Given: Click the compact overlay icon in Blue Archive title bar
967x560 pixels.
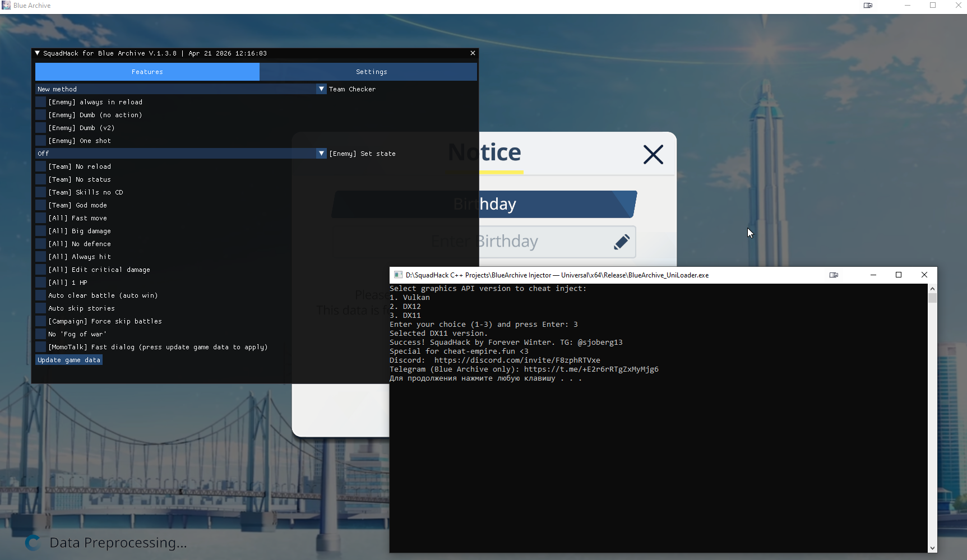Looking at the screenshot, I should [x=868, y=6].
